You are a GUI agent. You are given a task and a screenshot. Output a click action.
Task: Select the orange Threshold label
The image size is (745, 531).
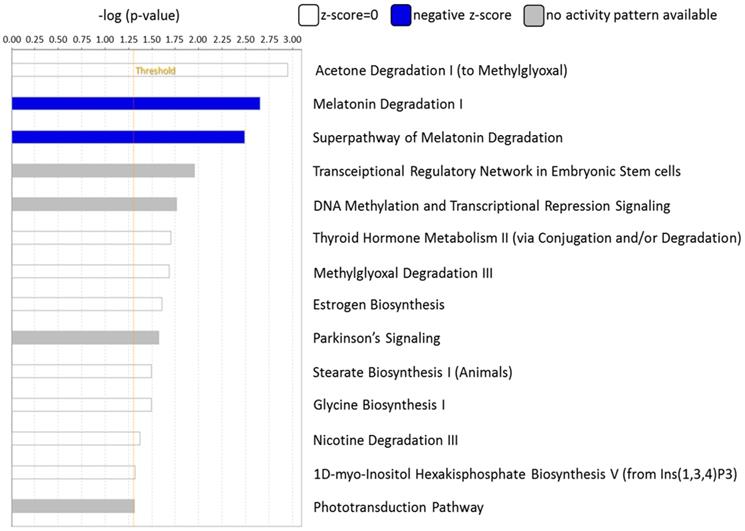(x=155, y=71)
